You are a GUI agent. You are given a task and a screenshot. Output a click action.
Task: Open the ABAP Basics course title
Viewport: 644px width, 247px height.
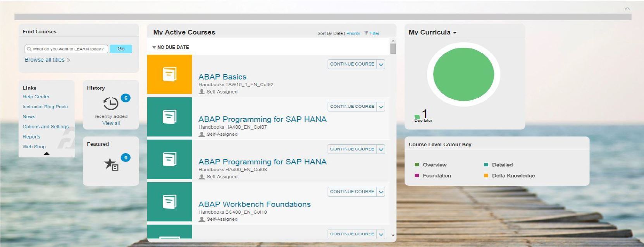click(x=222, y=77)
